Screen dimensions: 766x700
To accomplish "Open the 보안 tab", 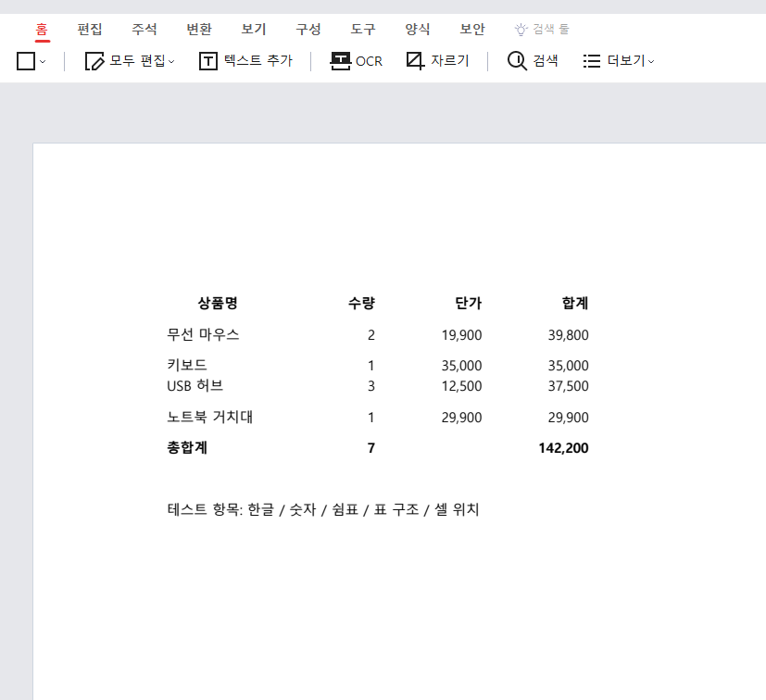I will pos(472,30).
